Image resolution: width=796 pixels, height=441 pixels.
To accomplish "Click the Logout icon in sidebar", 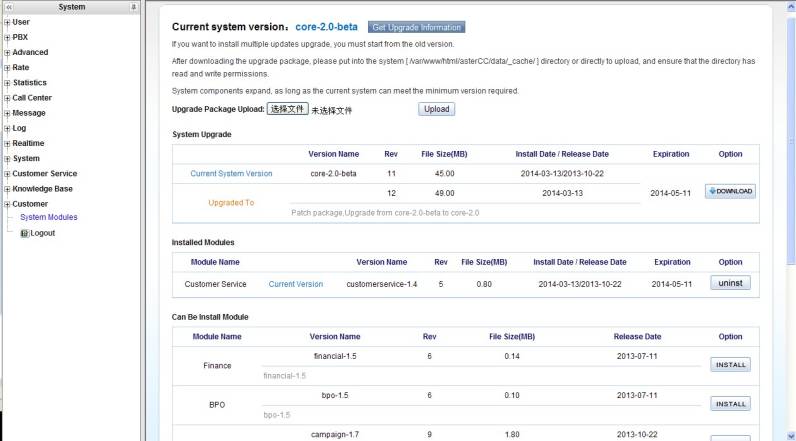I will (x=25, y=233).
